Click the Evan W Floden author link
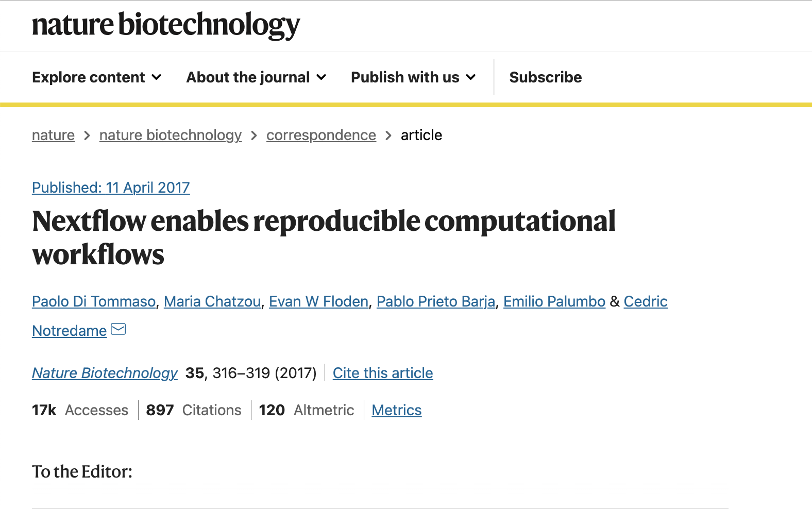 (318, 301)
